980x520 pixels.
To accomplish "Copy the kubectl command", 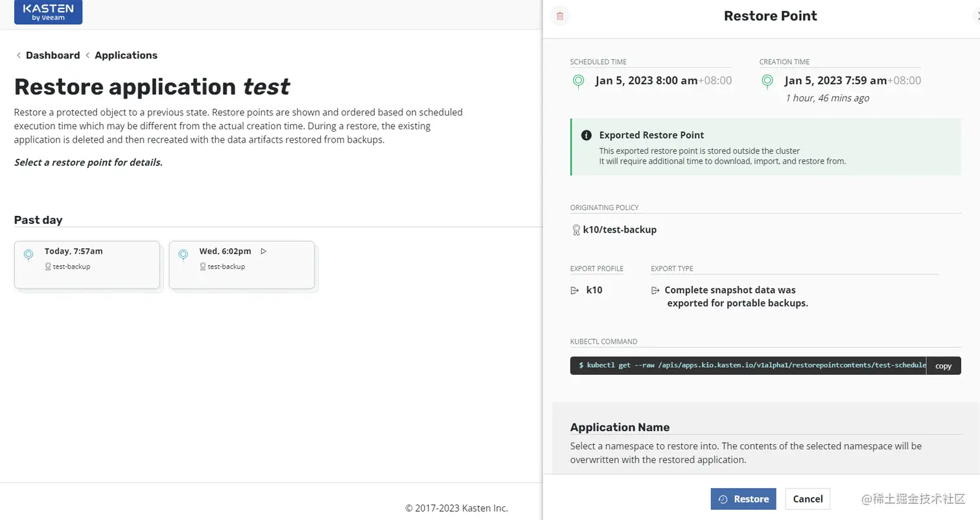I will tap(943, 366).
